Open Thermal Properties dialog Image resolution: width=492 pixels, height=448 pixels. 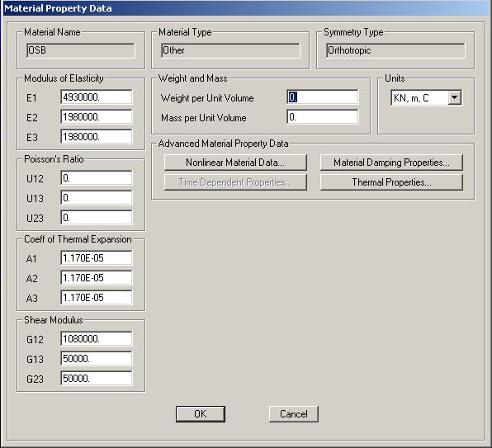pos(391,182)
